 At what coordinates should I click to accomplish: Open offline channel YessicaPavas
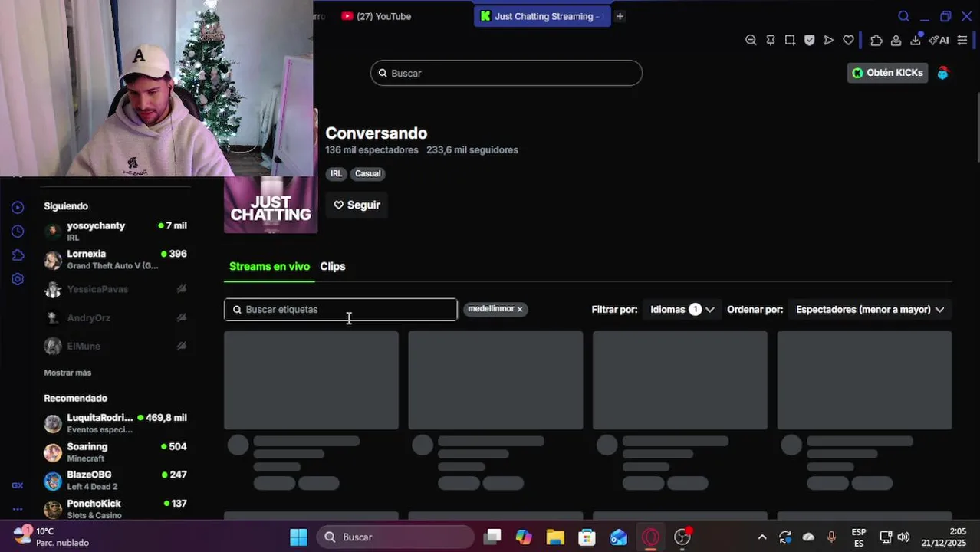coord(115,289)
